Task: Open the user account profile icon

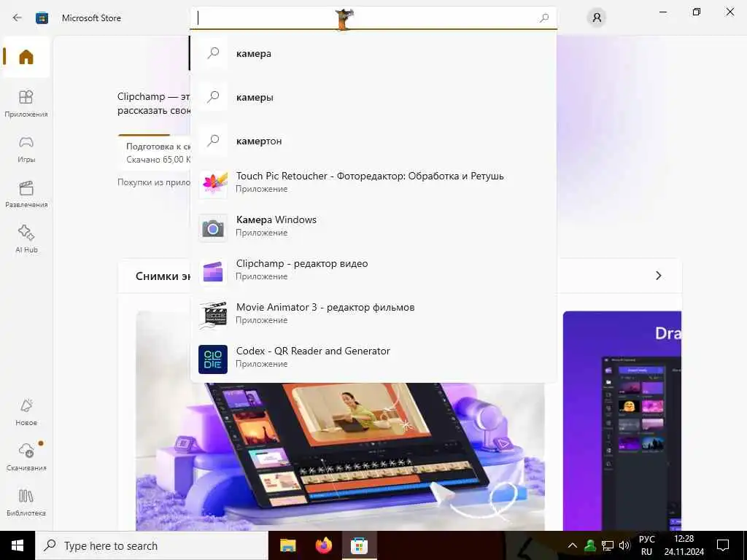Action: 597,18
